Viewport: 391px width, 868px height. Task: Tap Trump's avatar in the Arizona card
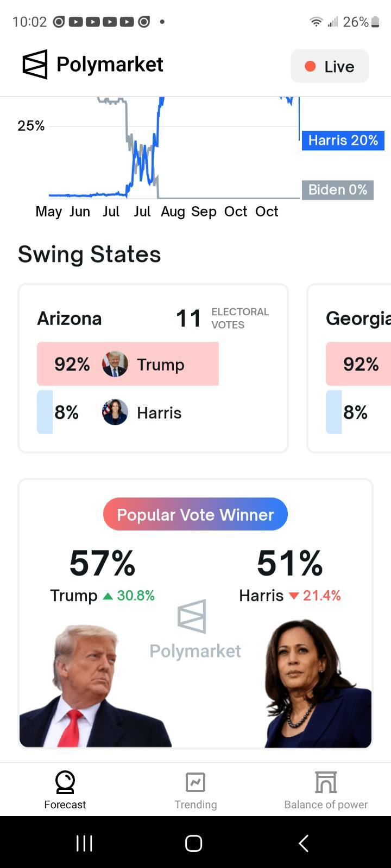(115, 364)
